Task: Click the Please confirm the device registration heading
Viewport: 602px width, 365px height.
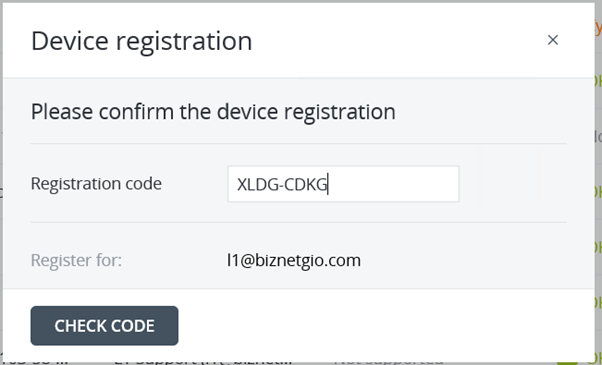Action: tap(213, 112)
